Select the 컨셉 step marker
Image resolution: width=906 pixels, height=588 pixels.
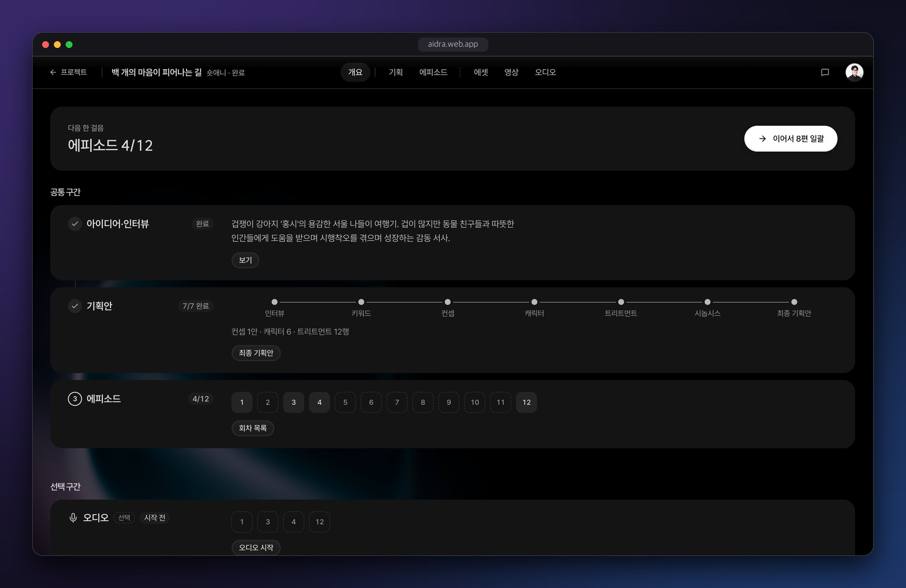(x=448, y=302)
